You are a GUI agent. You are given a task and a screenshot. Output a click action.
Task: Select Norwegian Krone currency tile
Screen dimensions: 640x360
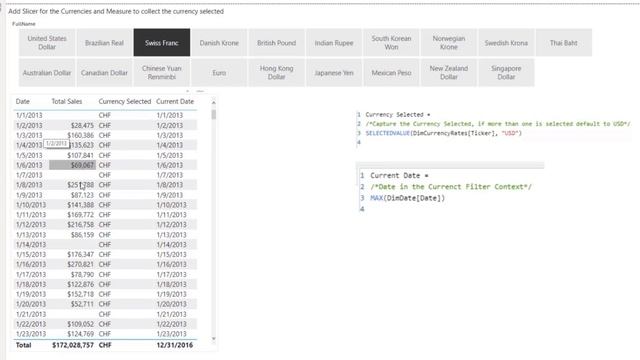click(x=449, y=42)
